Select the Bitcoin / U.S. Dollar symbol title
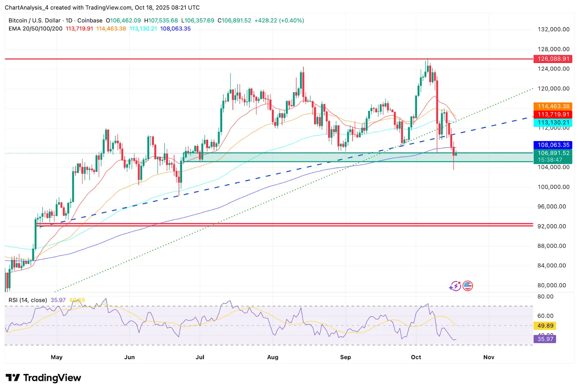Image resolution: width=579 pixels, height=392 pixels. [34, 21]
